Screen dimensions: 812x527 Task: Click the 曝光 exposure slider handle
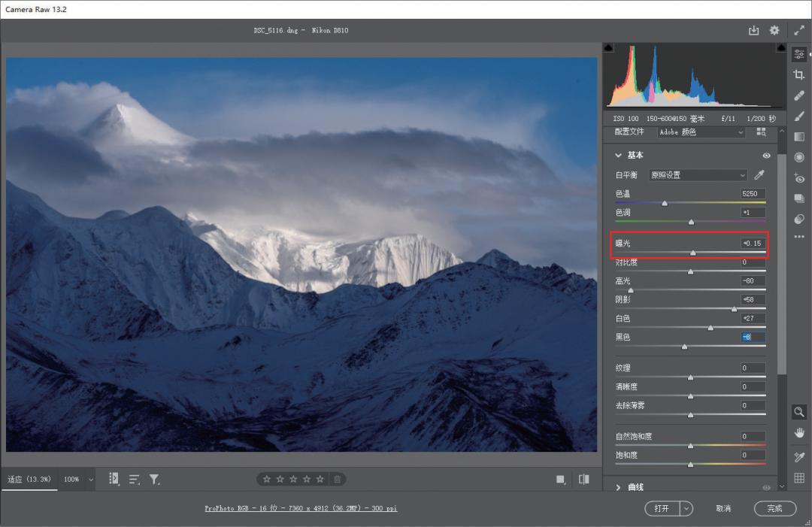692,253
